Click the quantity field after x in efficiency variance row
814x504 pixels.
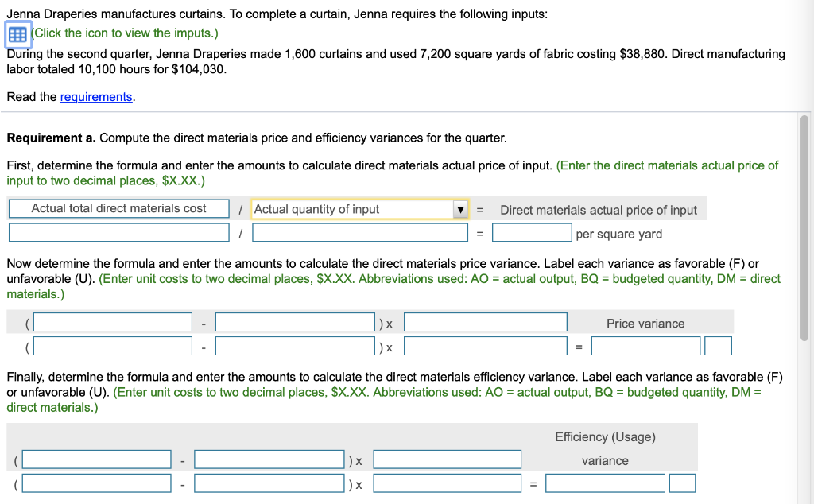coord(447,459)
